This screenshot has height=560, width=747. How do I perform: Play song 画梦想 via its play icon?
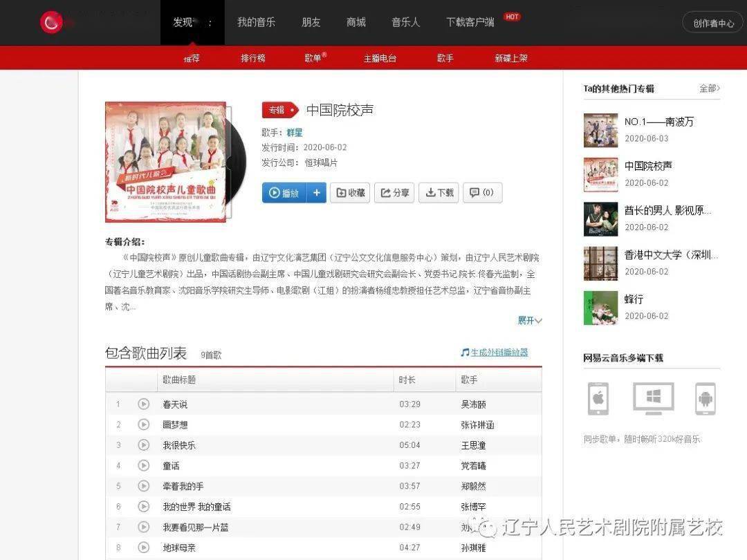pos(143,424)
